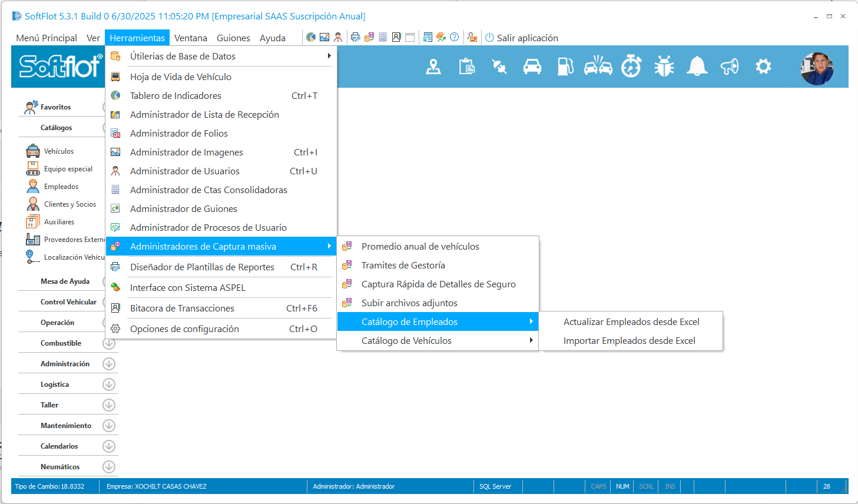Click the fuel pump icon in banner
Screen dimensions: 858x504
[x=565, y=67]
